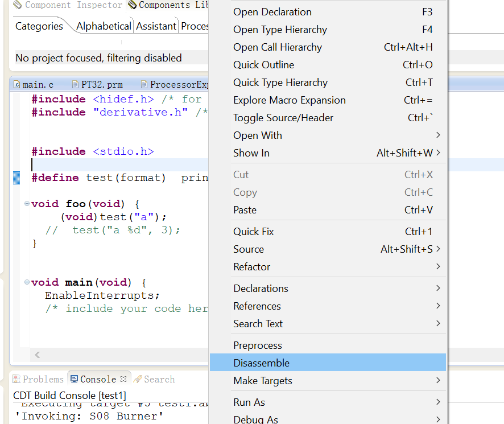This screenshot has width=504, height=424.
Task: Expand the Make Targets submenu arrow
Action: [438, 380]
